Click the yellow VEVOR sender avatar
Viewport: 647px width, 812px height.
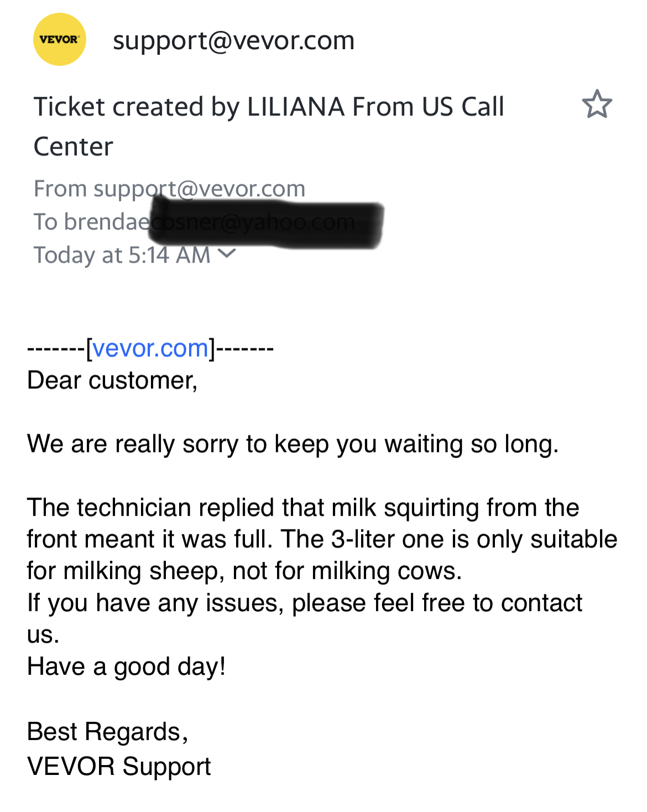[60, 40]
